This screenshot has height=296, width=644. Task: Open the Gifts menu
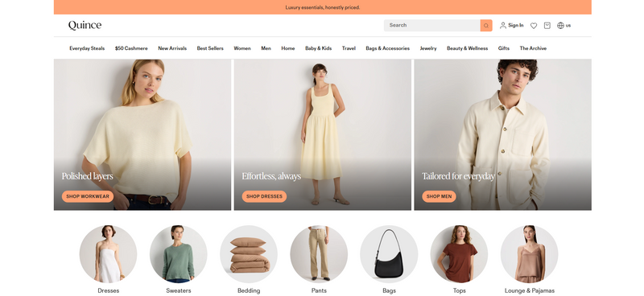point(504,48)
